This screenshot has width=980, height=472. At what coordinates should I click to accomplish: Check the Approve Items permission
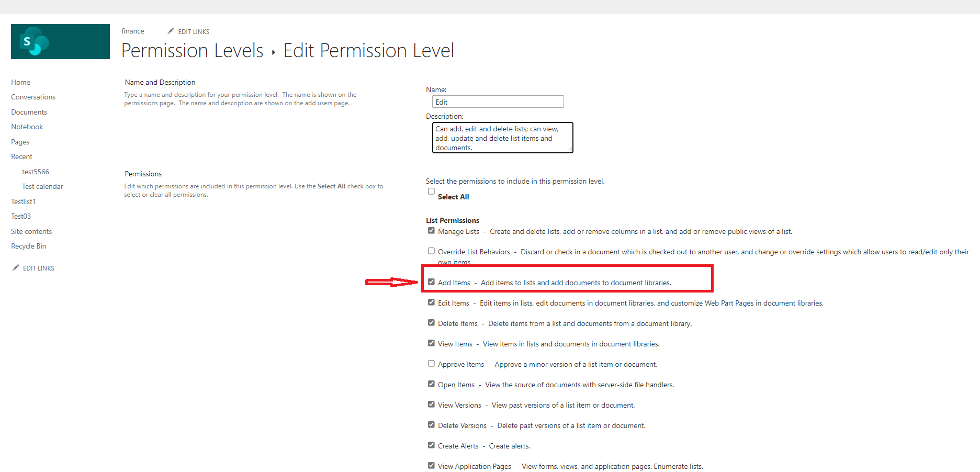click(x=431, y=363)
